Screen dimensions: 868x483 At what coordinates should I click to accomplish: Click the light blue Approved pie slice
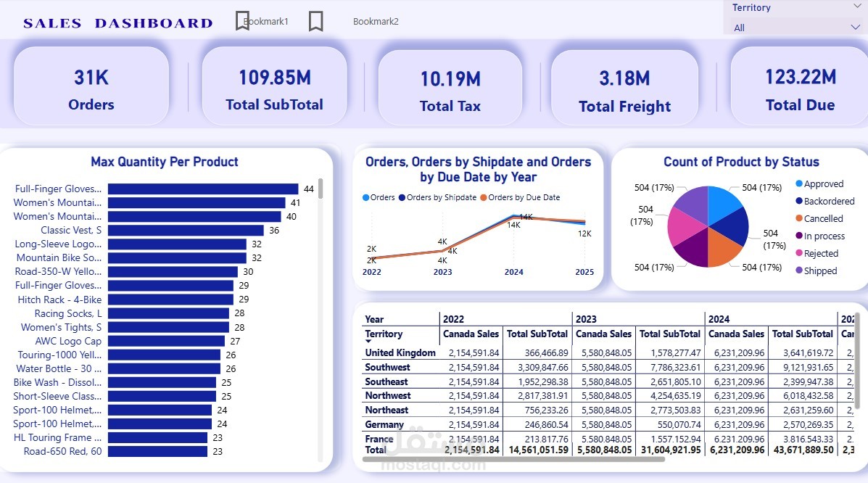(723, 203)
